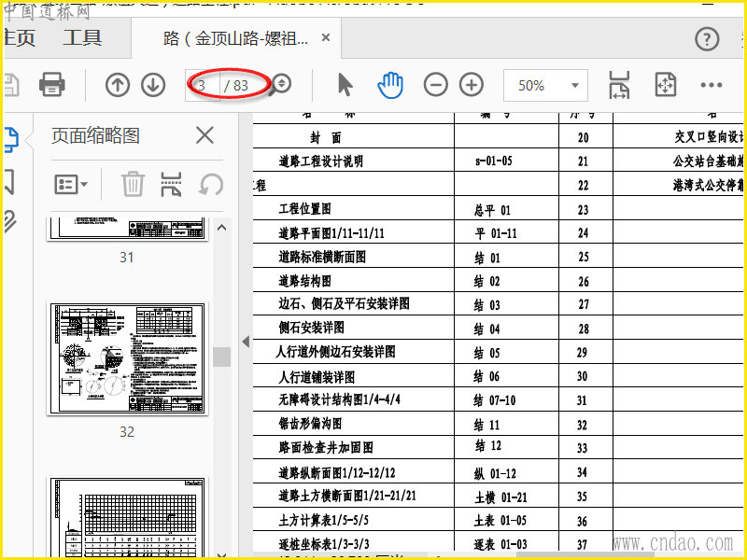The image size is (747, 560).
Task: Close the 金顶山路 document tab
Action: tap(326, 37)
